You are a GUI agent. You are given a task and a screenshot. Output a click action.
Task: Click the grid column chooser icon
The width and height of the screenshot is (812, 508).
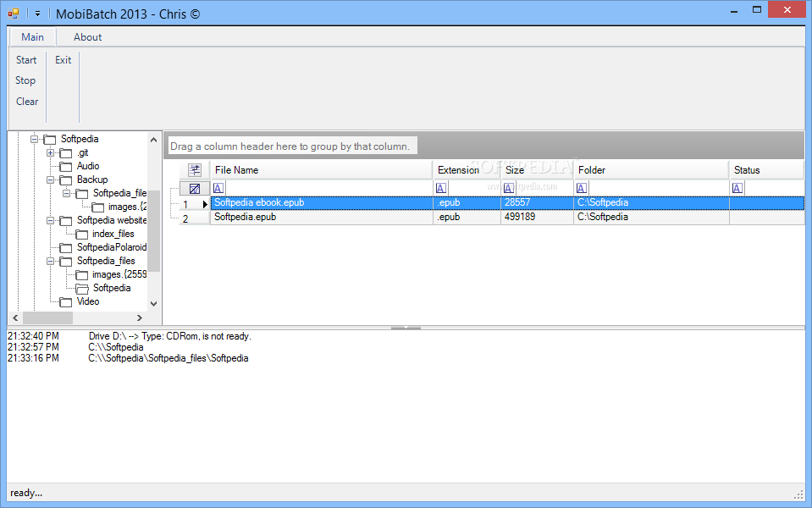pyautogui.click(x=195, y=170)
